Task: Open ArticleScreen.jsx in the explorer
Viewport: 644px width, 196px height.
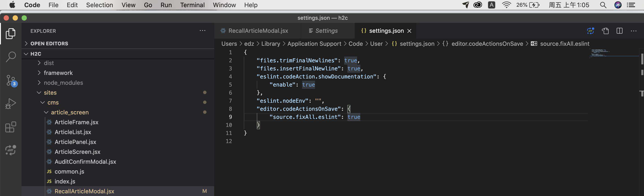Action: tap(77, 152)
